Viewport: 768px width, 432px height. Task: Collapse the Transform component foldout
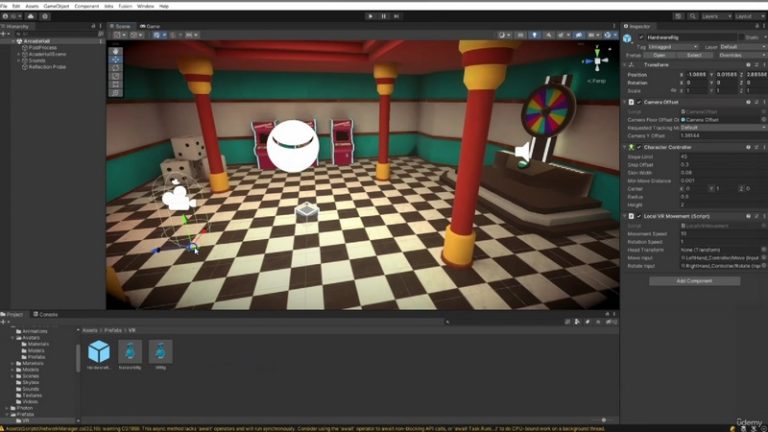(624, 65)
